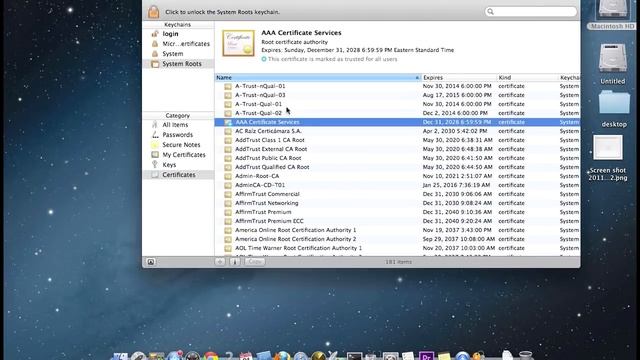Click the plus button to add item
The image size is (640, 360).
tap(220, 262)
